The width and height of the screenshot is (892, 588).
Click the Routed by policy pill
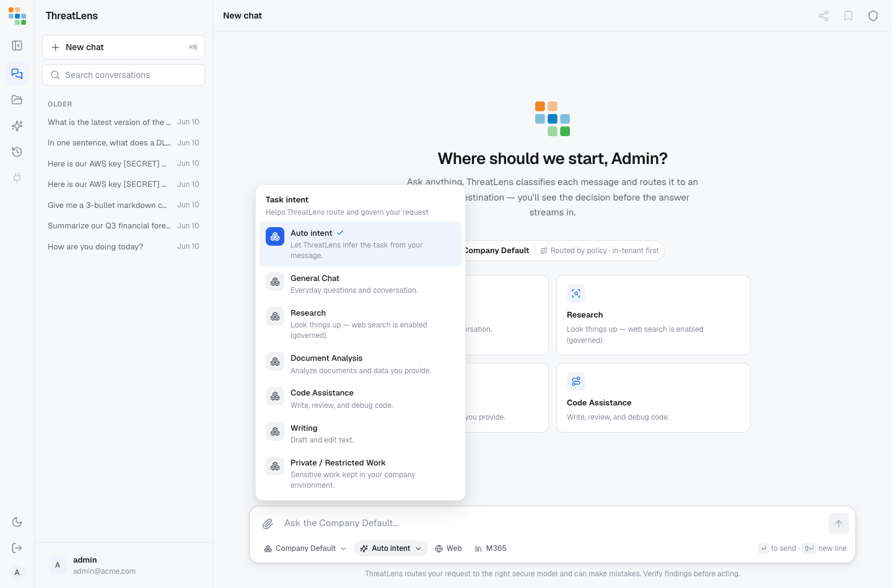tap(599, 251)
